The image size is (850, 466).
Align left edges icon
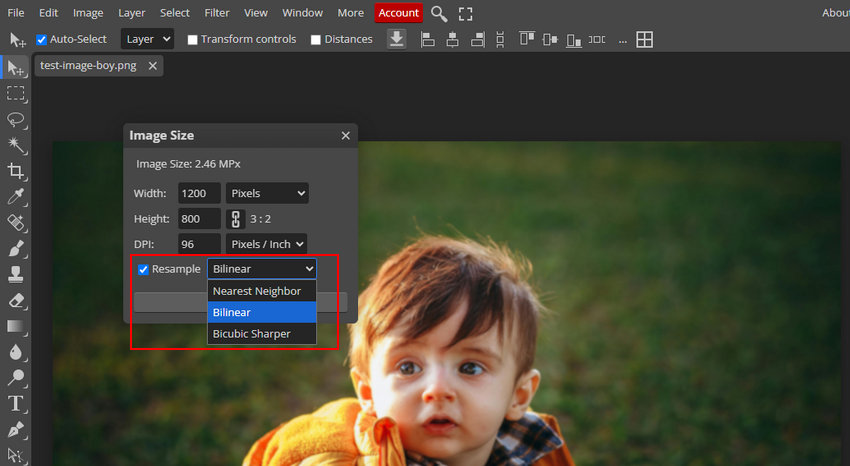[x=428, y=39]
